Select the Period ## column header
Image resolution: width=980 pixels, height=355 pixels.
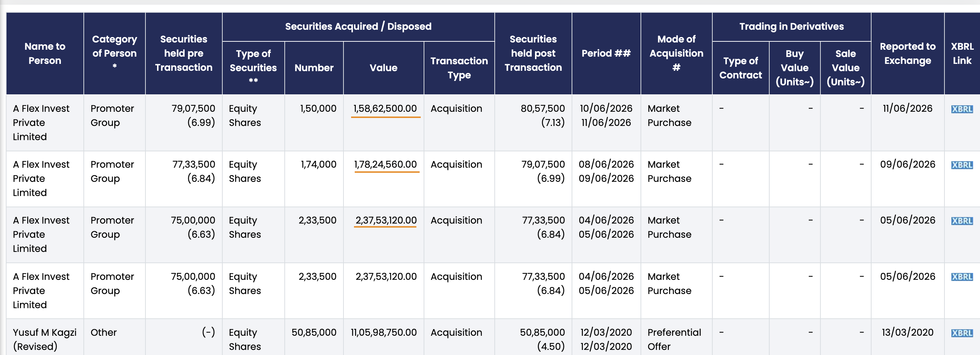606,53
